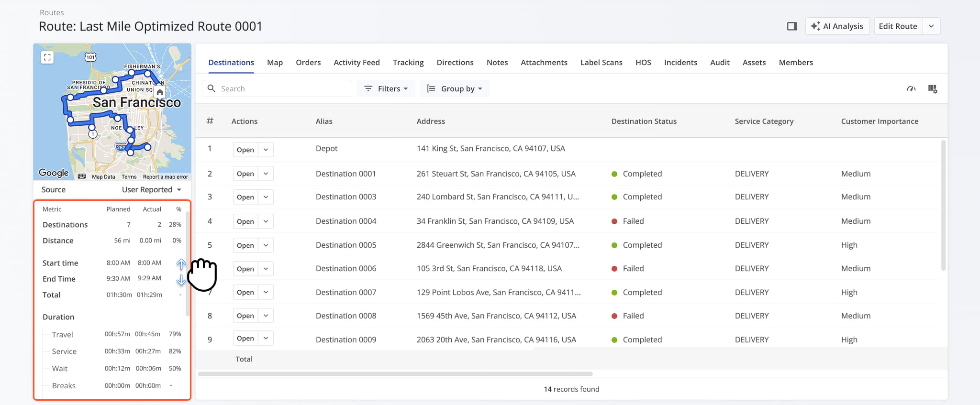Viewport: 980px width, 405px height.
Task: Sort by Customer Importance column header
Action: (880, 121)
